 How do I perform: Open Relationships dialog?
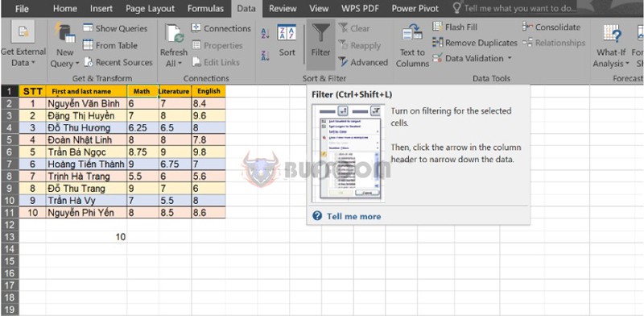point(554,43)
